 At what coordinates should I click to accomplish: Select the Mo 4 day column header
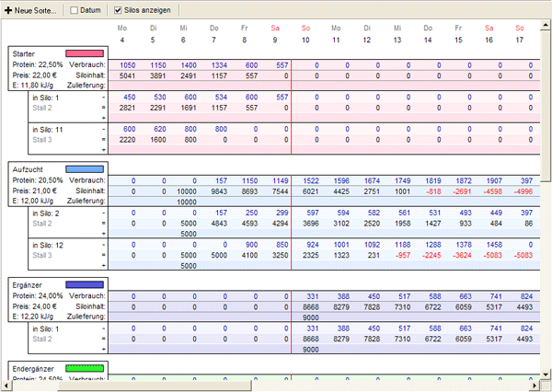pyautogui.click(x=121, y=35)
